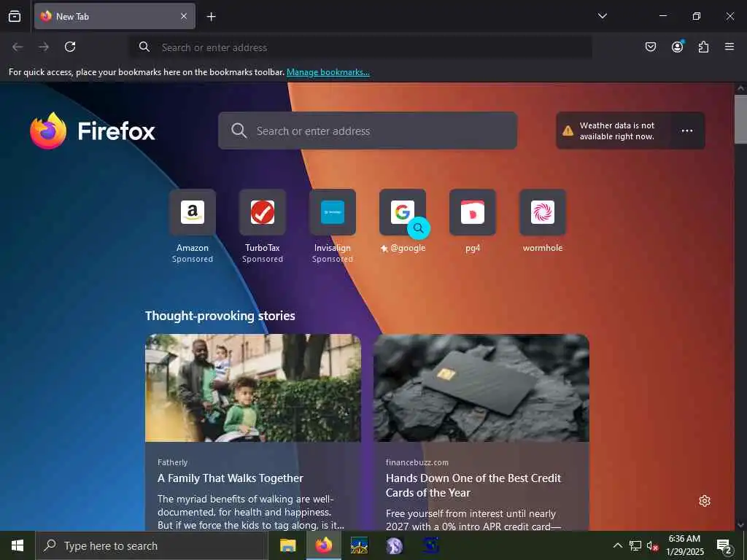Expand the list all tabs chevron
Image resolution: width=747 pixels, height=560 pixels.
point(602,16)
